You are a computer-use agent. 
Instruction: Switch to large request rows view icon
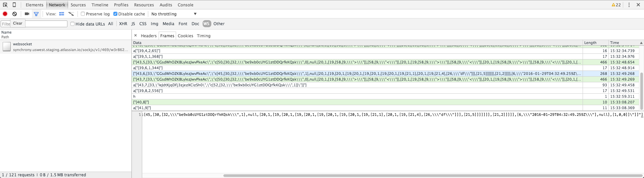pyautogui.click(x=62, y=14)
